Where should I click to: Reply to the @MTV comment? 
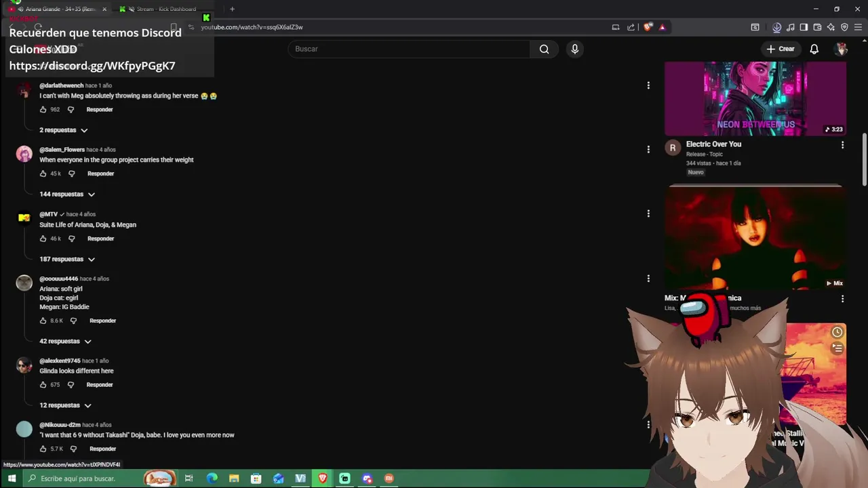point(100,239)
